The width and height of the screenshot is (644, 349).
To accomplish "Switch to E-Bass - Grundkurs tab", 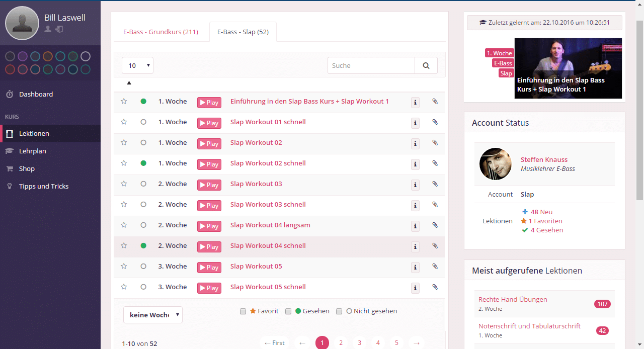I will pos(160,32).
